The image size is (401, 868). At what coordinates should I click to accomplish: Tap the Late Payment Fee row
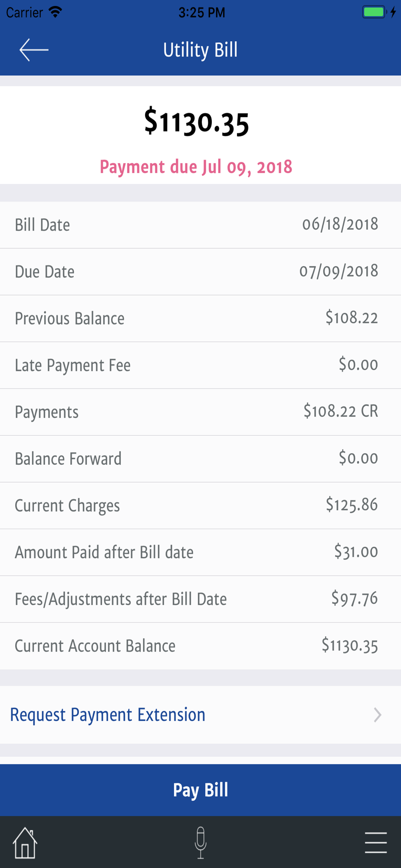(200, 365)
